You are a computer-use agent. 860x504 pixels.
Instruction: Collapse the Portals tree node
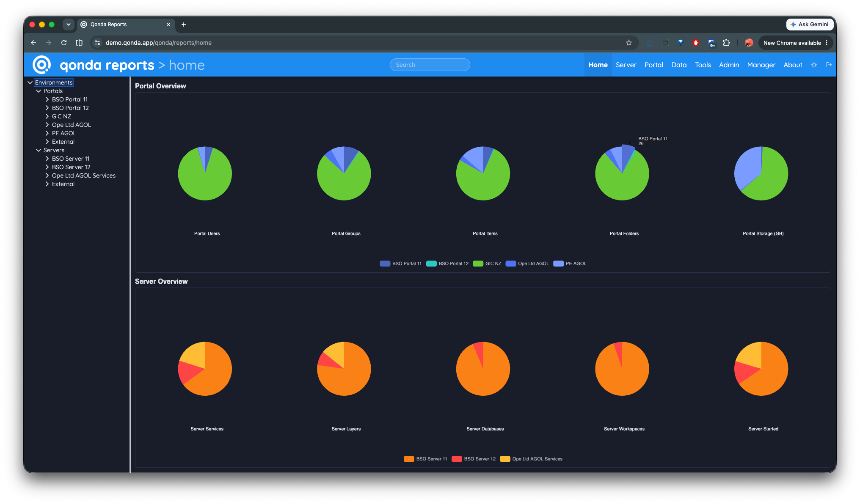39,91
